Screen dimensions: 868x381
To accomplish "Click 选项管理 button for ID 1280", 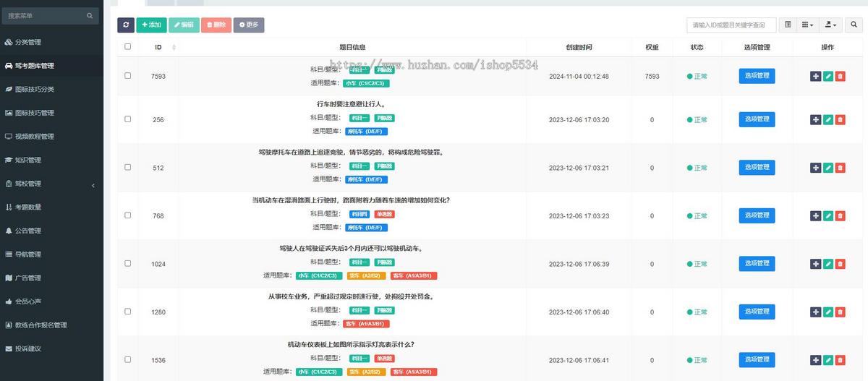I will pyautogui.click(x=757, y=312).
